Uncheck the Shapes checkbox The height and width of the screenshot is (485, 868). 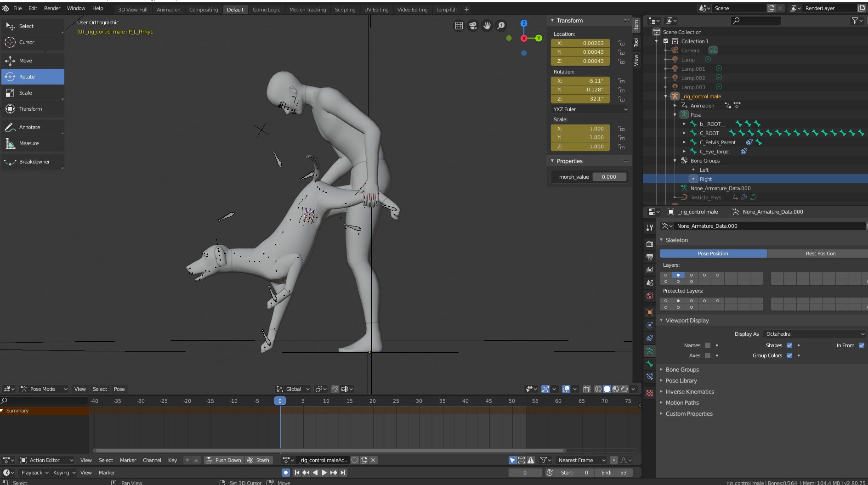[789, 345]
